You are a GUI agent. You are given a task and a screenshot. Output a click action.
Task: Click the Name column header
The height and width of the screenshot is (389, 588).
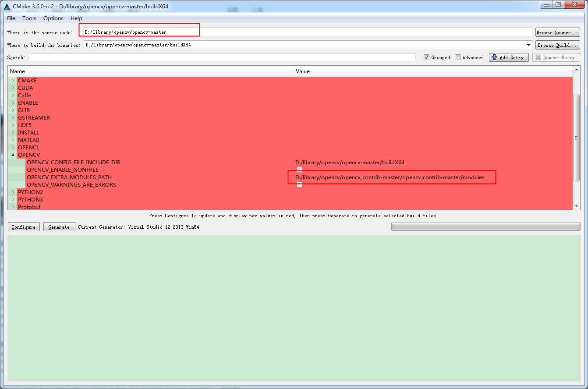(151, 71)
